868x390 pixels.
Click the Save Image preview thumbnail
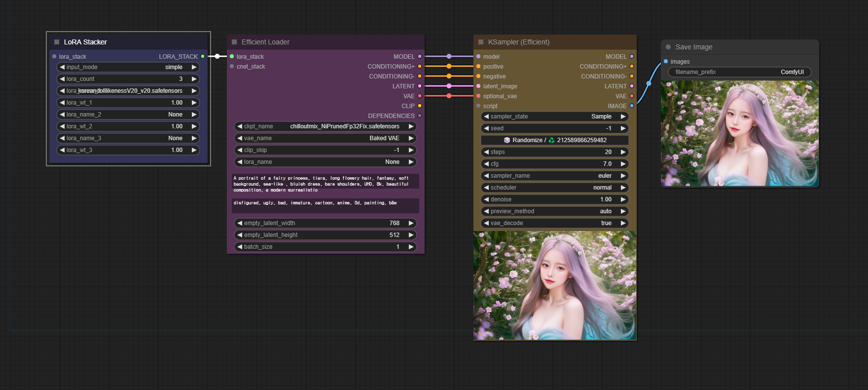pyautogui.click(x=740, y=133)
